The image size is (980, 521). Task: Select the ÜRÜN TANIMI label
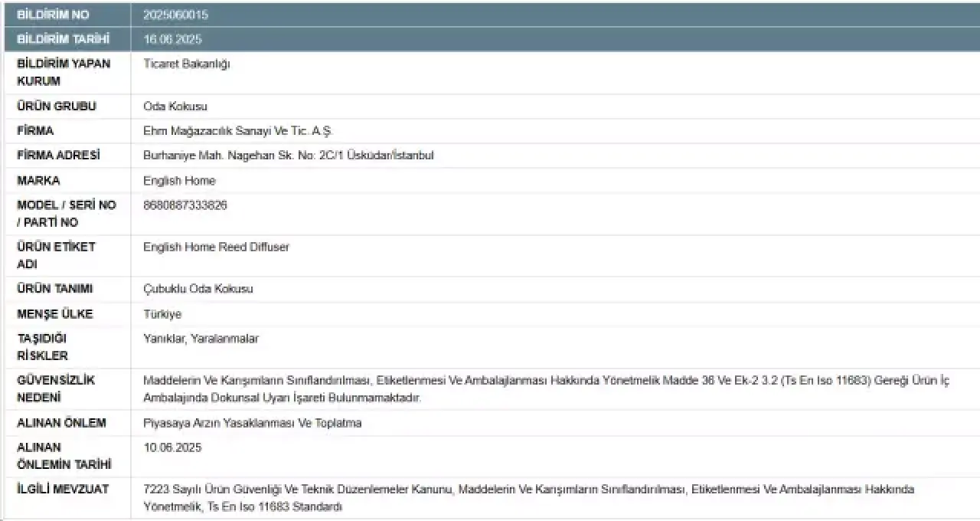[55, 289]
